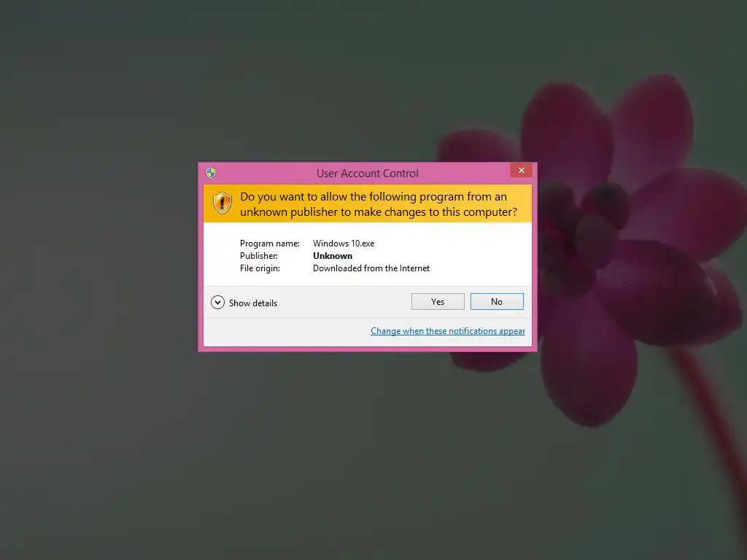This screenshot has width=747, height=560.
Task: Close the User Account Control dialog
Action: click(521, 170)
